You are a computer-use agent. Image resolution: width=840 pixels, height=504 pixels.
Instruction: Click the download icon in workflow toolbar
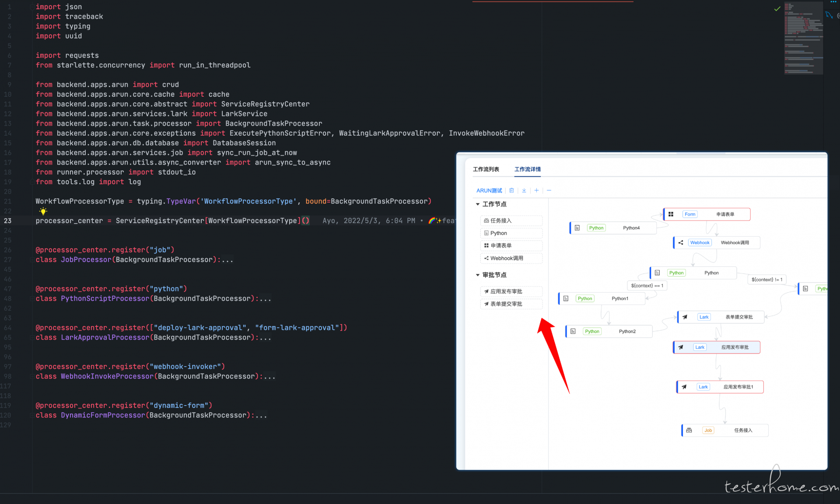524,190
